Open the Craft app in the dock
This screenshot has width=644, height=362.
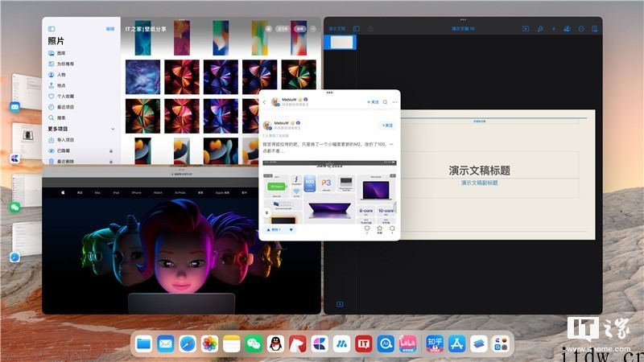tap(320, 344)
